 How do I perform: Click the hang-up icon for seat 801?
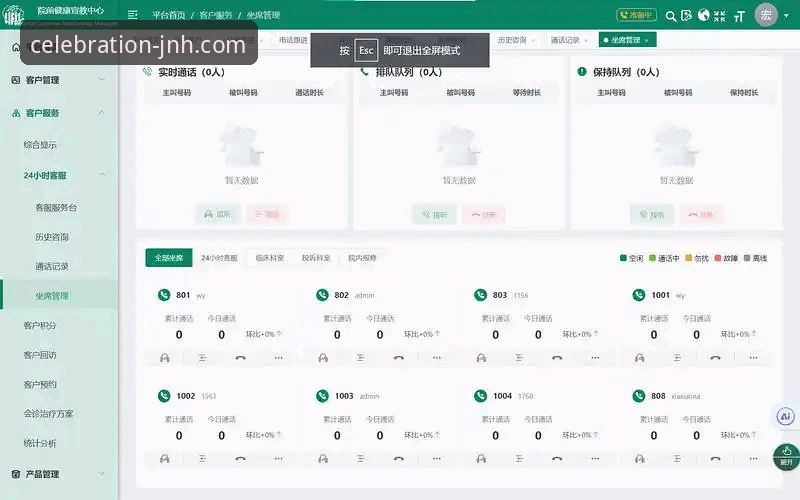click(x=240, y=358)
